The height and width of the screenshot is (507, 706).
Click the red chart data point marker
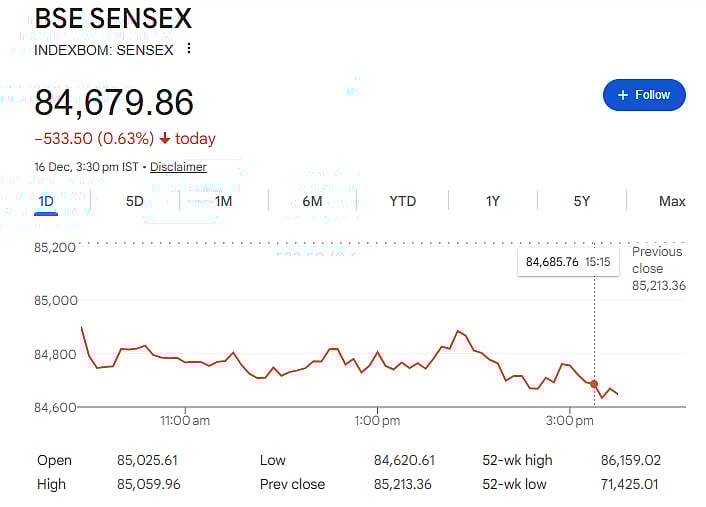click(594, 384)
